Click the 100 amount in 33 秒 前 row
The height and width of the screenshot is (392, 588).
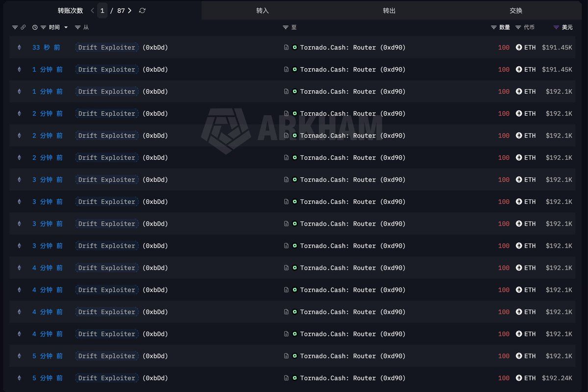(504, 47)
